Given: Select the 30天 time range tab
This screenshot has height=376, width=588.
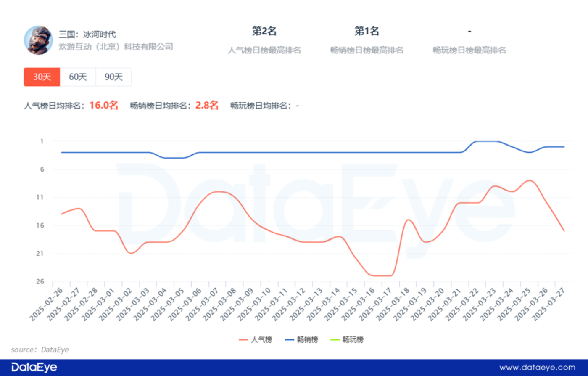Looking at the screenshot, I should pyautogui.click(x=42, y=77).
